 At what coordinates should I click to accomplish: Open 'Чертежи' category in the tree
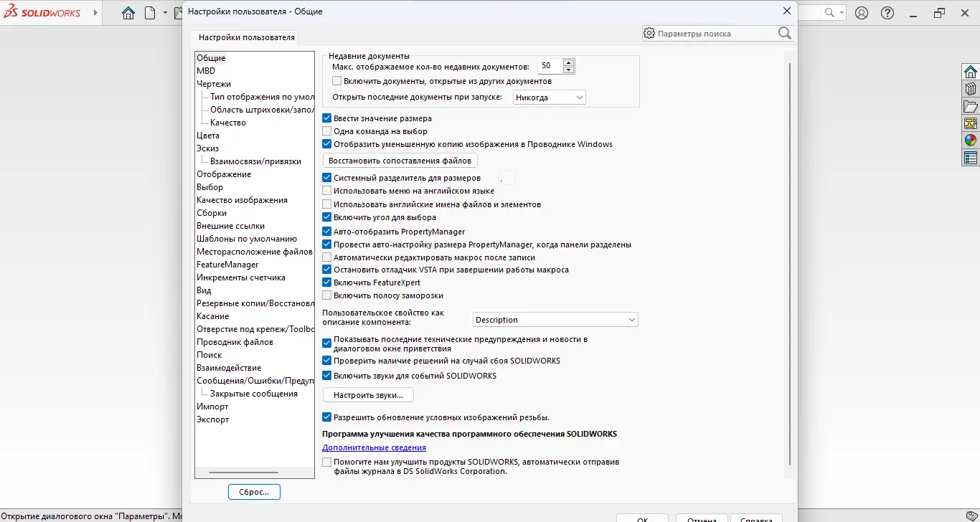[x=214, y=84]
